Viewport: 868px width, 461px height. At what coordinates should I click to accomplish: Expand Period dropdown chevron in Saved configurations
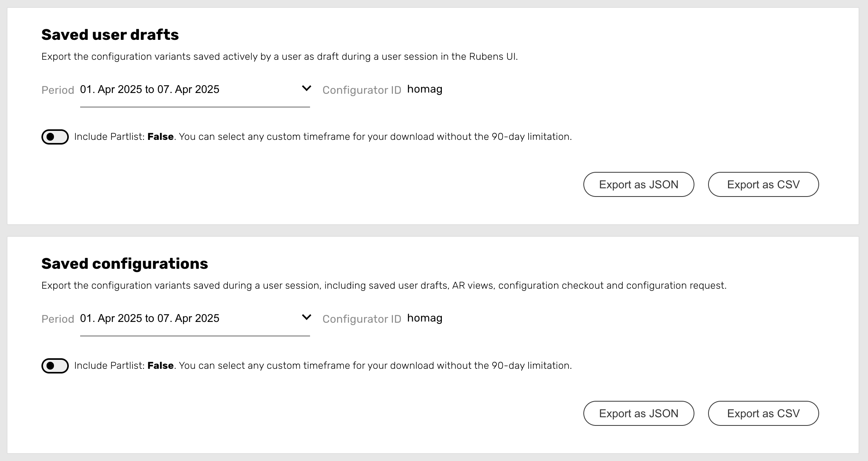pyautogui.click(x=307, y=317)
